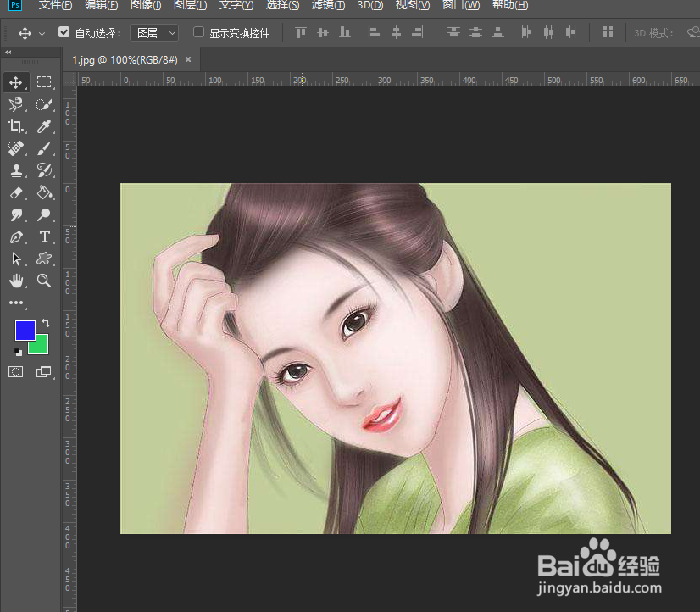This screenshot has width=700, height=612.
Task: Expand the Move tool preset picker arrow
Action: pos(42,33)
